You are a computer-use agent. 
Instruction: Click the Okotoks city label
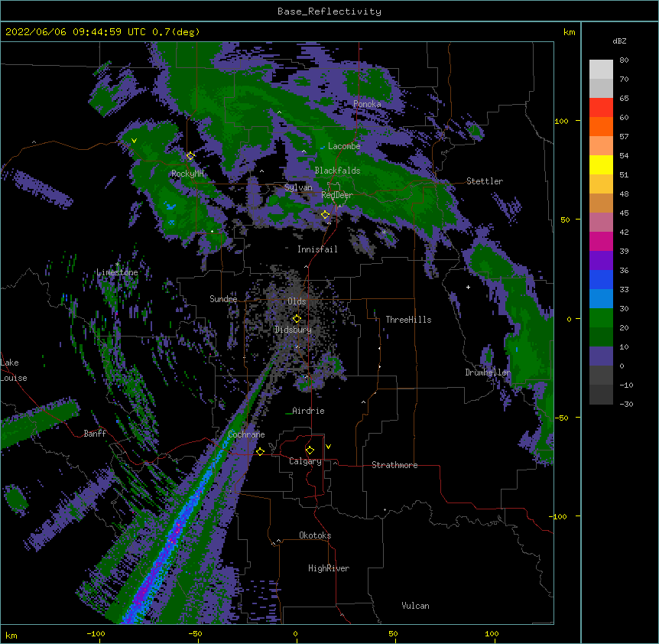click(x=315, y=535)
